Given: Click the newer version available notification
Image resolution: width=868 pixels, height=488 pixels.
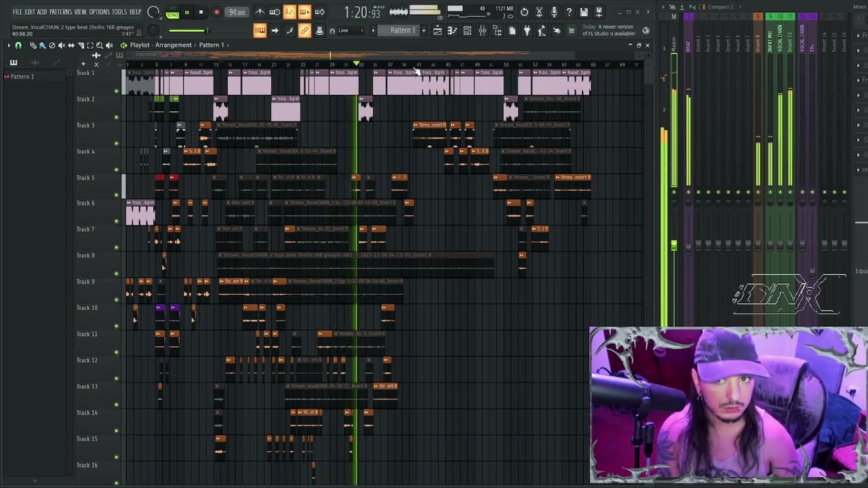Looking at the screenshot, I should click(x=608, y=30).
